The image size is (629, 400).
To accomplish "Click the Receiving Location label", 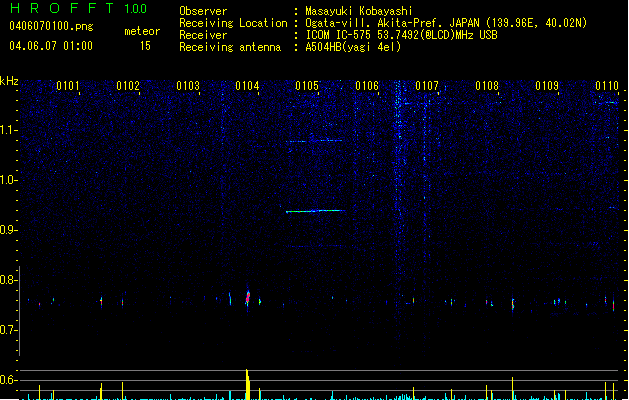I will pyautogui.click(x=233, y=23).
